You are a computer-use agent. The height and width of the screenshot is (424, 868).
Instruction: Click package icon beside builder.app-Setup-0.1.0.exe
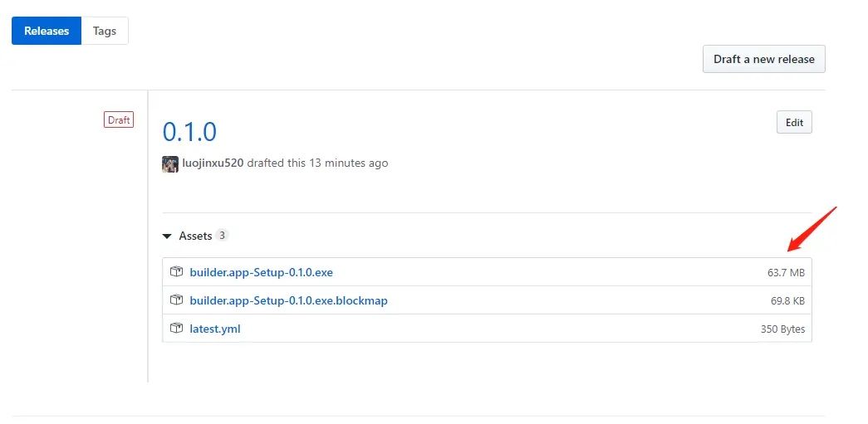point(176,272)
